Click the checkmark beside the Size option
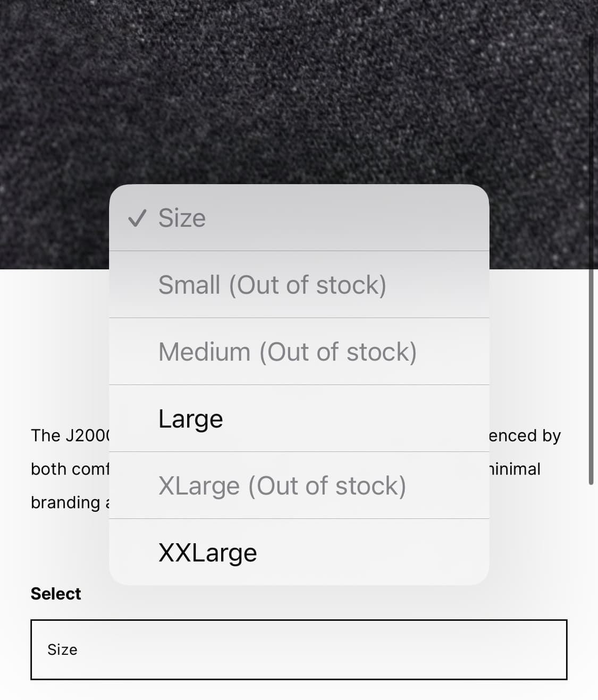This screenshot has width=598, height=700. (x=137, y=218)
